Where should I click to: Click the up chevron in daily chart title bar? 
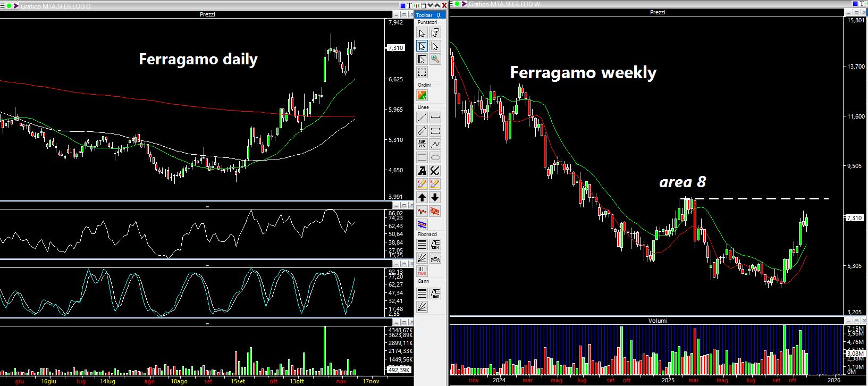(x=437, y=6)
